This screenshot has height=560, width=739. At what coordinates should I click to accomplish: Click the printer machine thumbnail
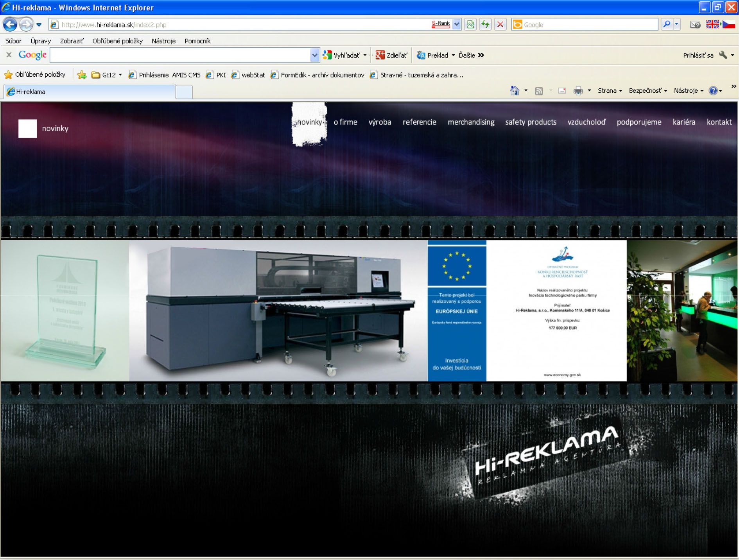coord(278,311)
